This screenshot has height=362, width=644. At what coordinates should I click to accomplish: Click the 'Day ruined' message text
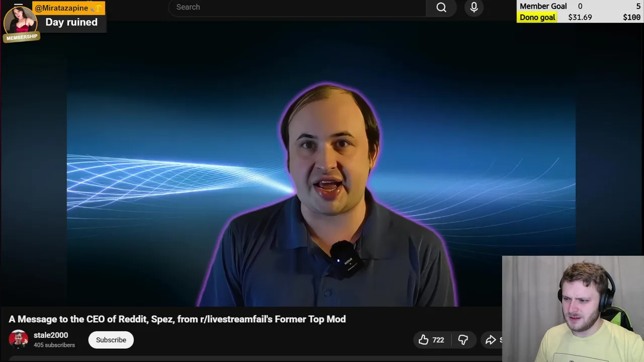click(71, 22)
